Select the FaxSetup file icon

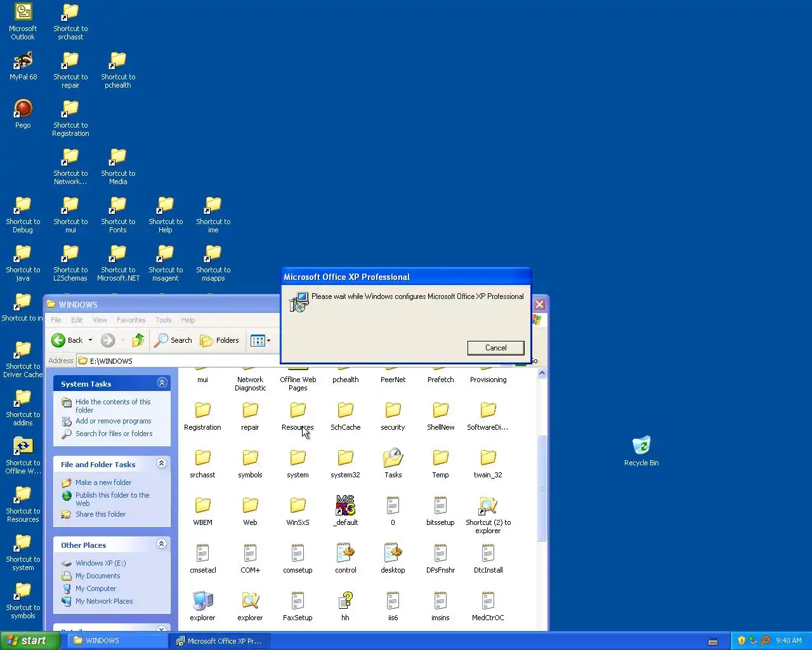(298, 606)
